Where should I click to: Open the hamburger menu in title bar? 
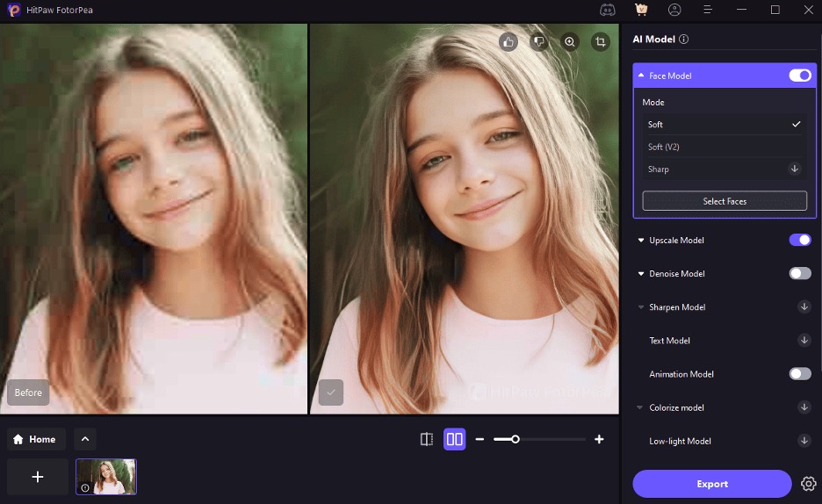pyautogui.click(x=708, y=10)
